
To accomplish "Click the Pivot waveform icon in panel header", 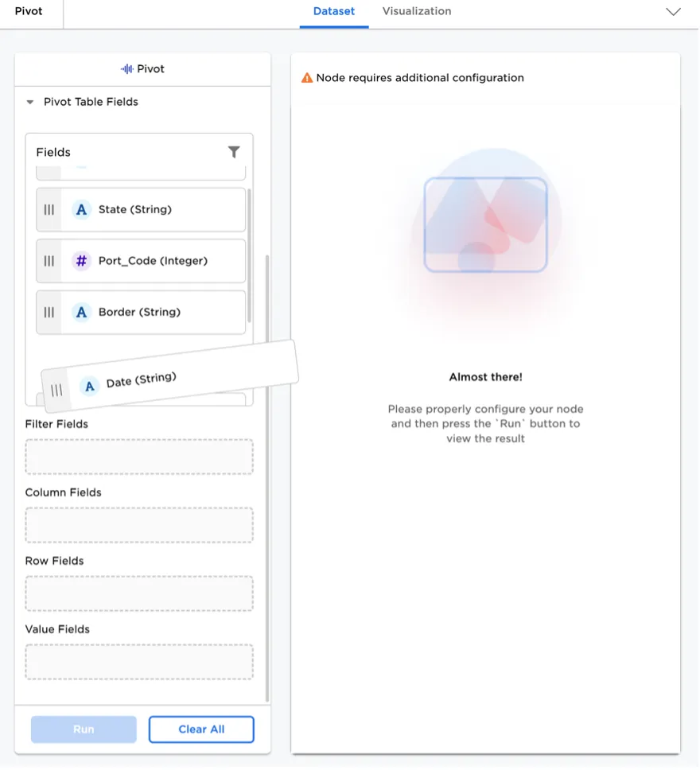I will (127, 69).
